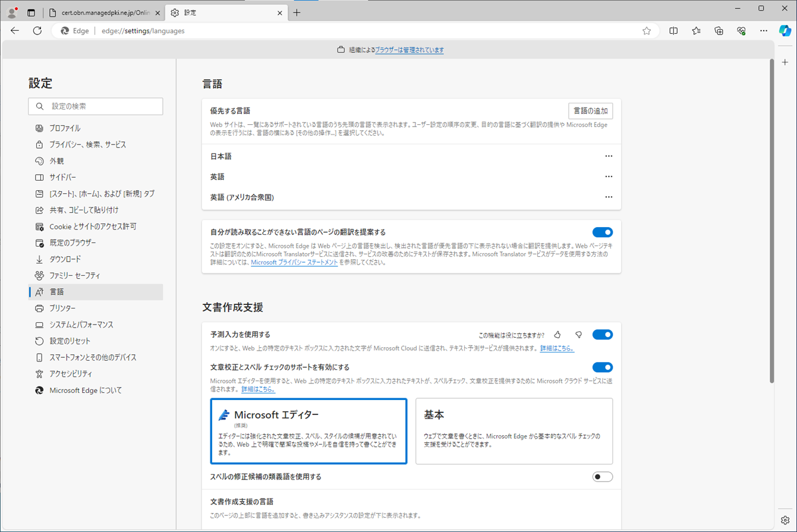Open スマートフォンとその他のデバイス section
This screenshot has width=797, height=532.
(96, 357)
